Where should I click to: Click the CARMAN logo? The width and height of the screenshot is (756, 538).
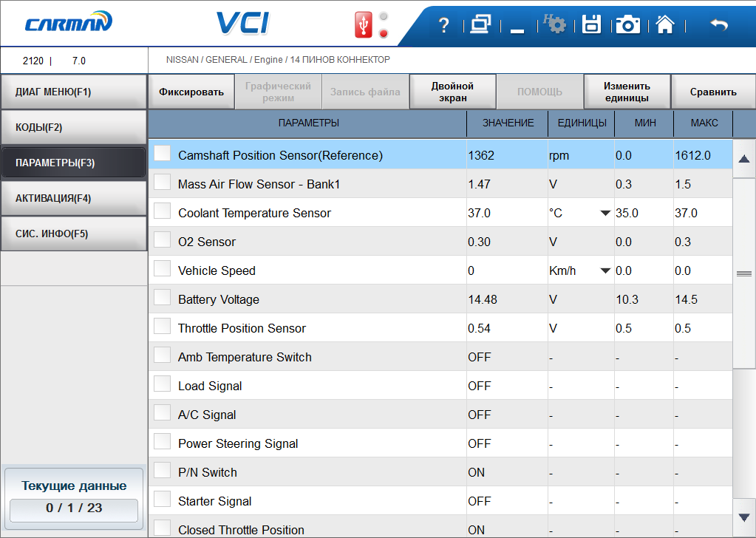pos(69,22)
